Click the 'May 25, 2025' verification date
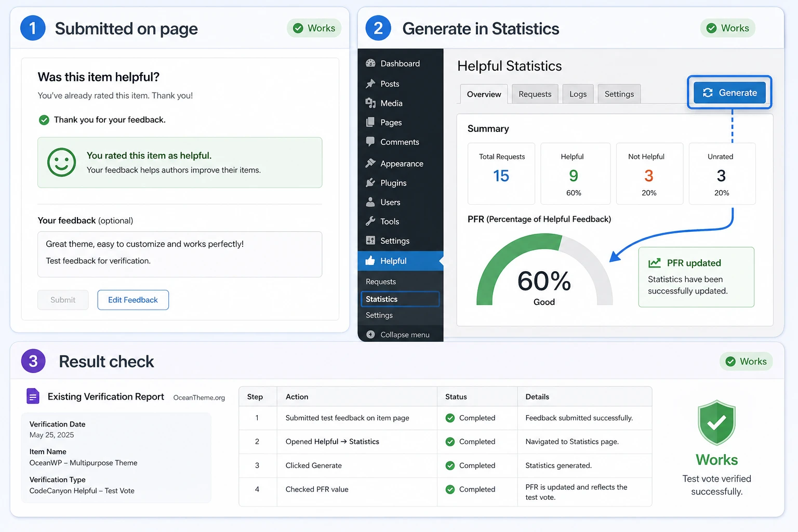Screen dimensions: 798x532 (x=51, y=435)
